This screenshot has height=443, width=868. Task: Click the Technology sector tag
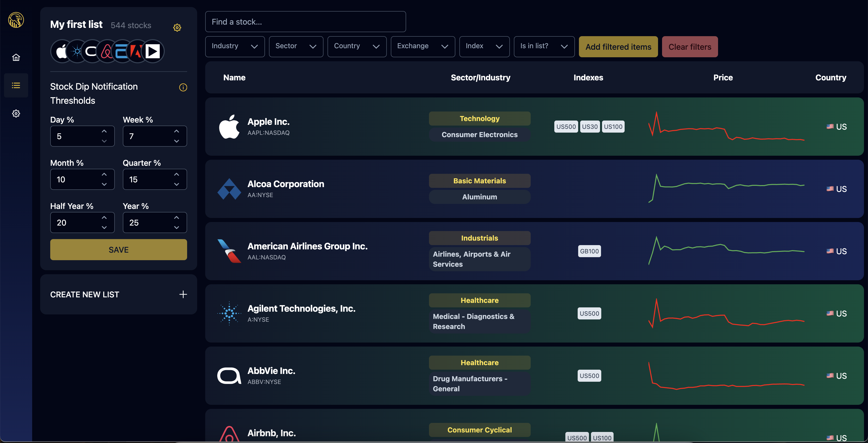[479, 119]
